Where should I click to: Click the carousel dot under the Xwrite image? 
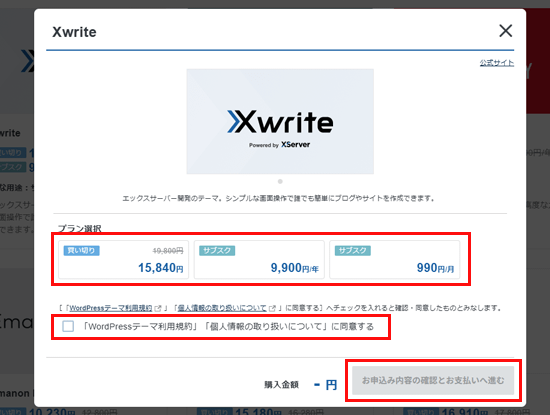tap(280, 181)
